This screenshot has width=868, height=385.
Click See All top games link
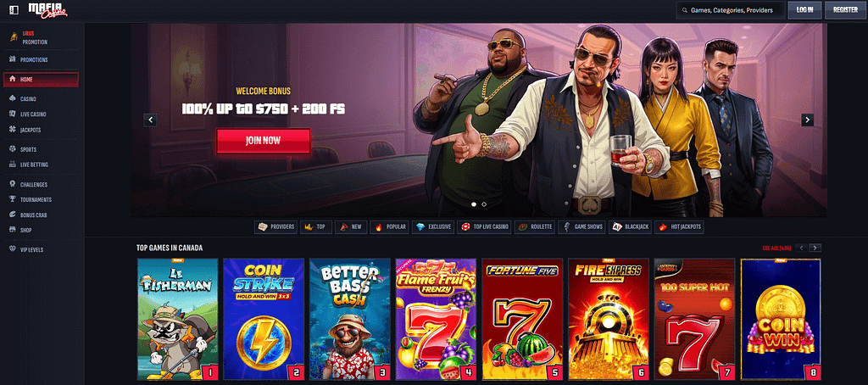point(776,248)
